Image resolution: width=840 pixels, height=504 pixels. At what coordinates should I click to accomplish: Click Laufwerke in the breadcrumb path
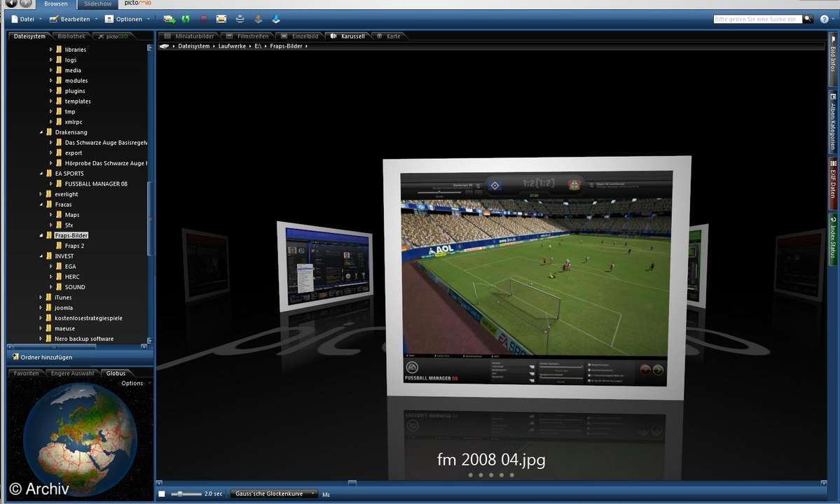click(232, 46)
